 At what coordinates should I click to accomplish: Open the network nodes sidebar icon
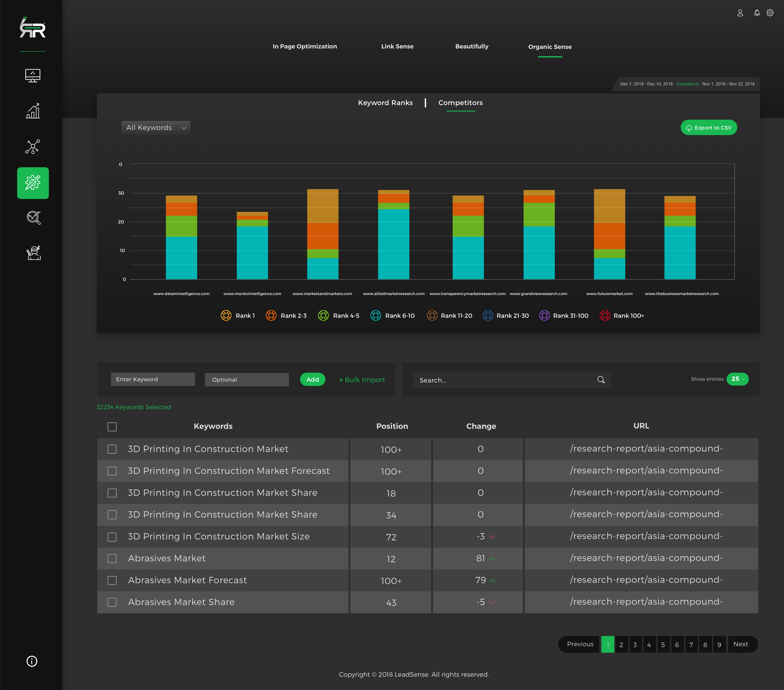point(33,147)
